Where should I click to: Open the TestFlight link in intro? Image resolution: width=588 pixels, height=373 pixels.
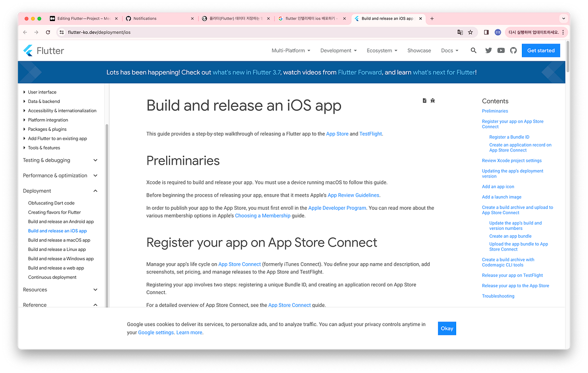click(370, 134)
